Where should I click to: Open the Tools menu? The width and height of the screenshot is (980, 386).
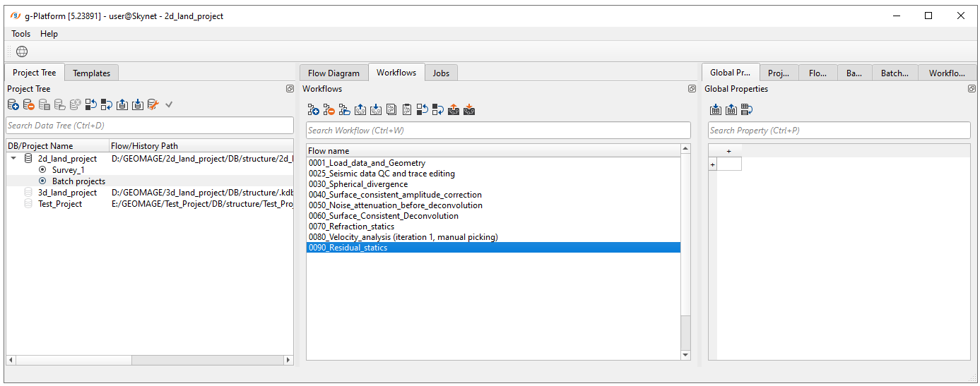21,34
